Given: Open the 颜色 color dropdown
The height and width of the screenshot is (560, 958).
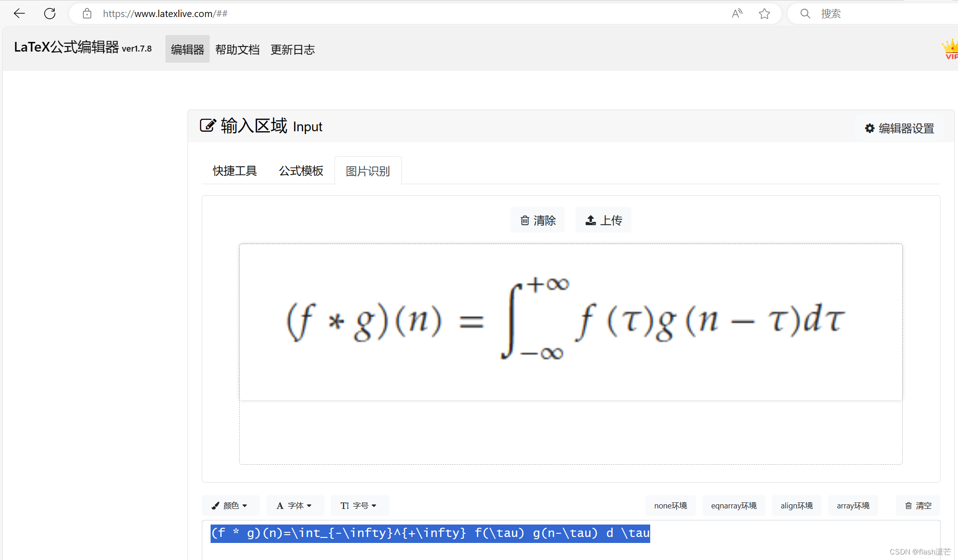Looking at the screenshot, I should 230,506.
